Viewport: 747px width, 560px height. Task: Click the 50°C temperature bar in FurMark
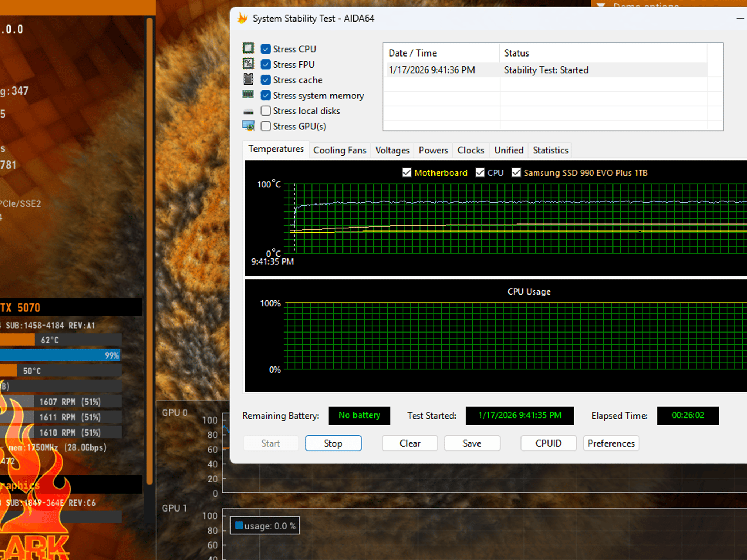pos(60,371)
